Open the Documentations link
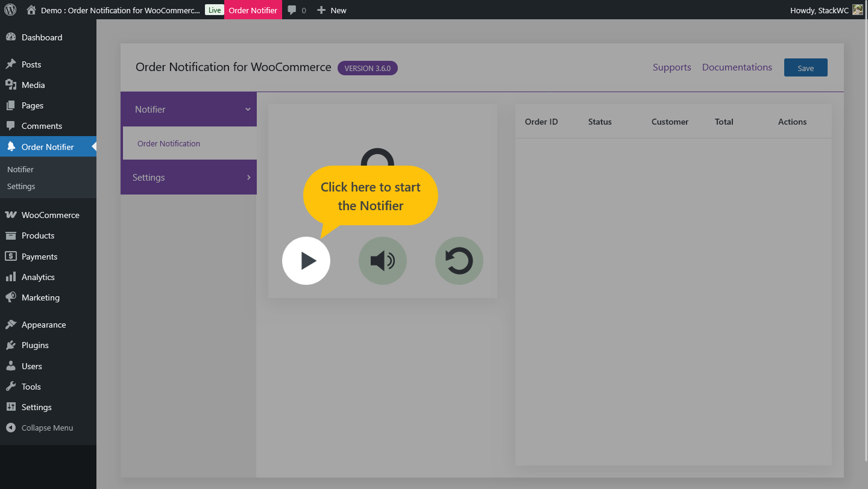 (737, 67)
